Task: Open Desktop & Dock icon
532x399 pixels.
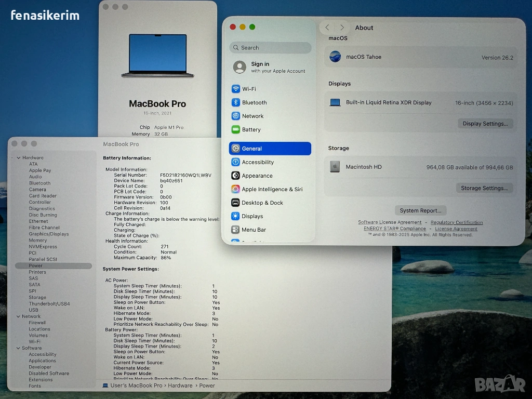Action: (236, 203)
